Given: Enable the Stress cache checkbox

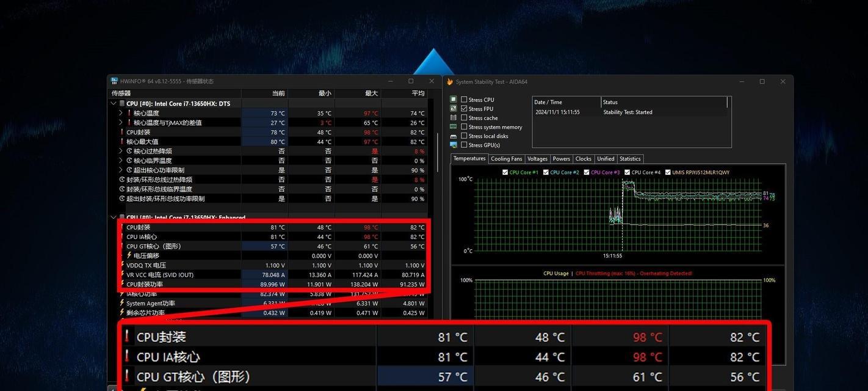Looking at the screenshot, I should pos(464,117).
